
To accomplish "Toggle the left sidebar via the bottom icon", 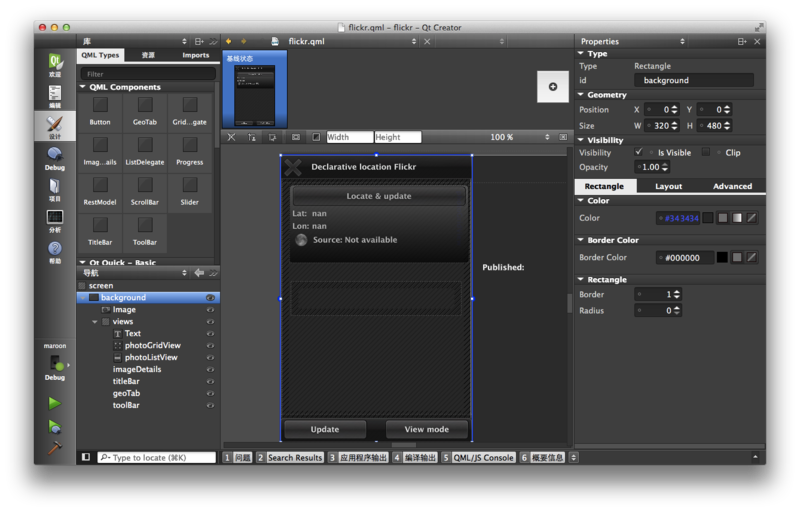I will (86, 457).
